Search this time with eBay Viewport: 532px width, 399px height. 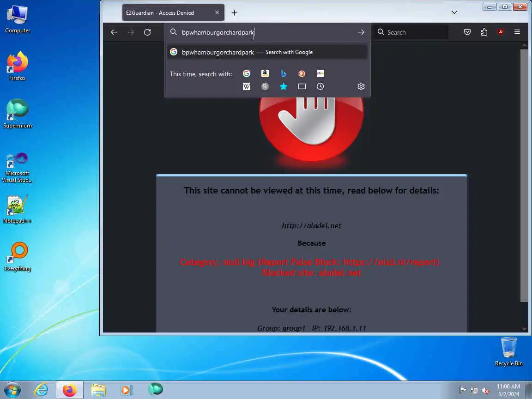click(320, 73)
